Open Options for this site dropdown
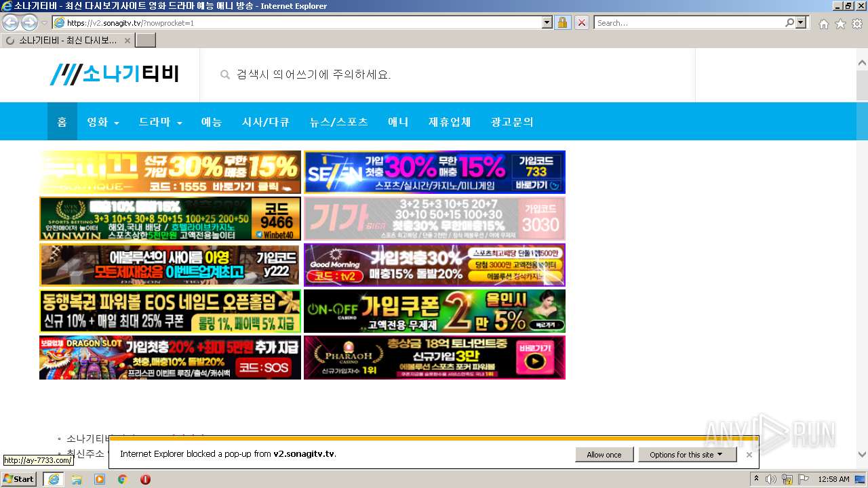Screen dimensions: 868x488 click(687, 455)
